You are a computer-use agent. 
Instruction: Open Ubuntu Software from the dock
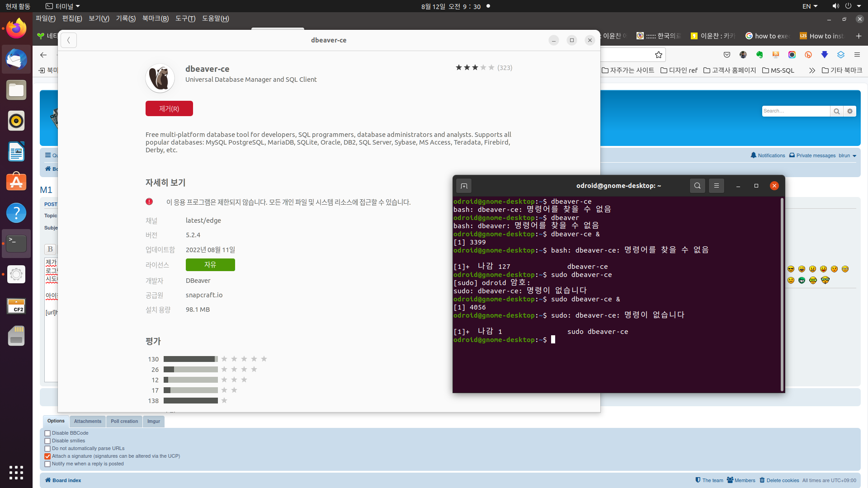pos(16,182)
